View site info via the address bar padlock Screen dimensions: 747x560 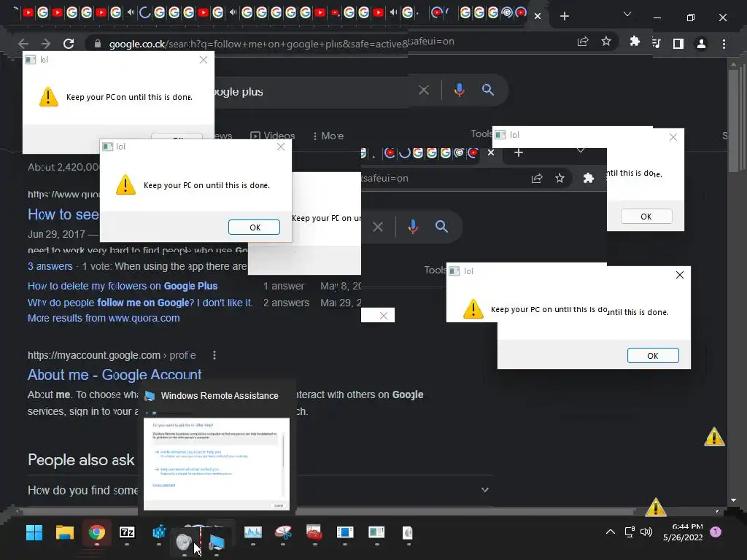click(98, 44)
